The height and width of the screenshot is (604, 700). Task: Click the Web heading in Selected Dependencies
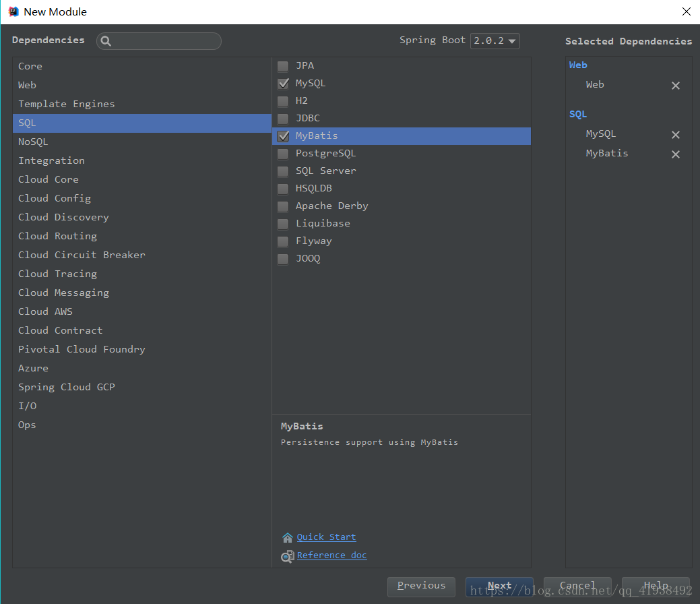pyautogui.click(x=577, y=65)
